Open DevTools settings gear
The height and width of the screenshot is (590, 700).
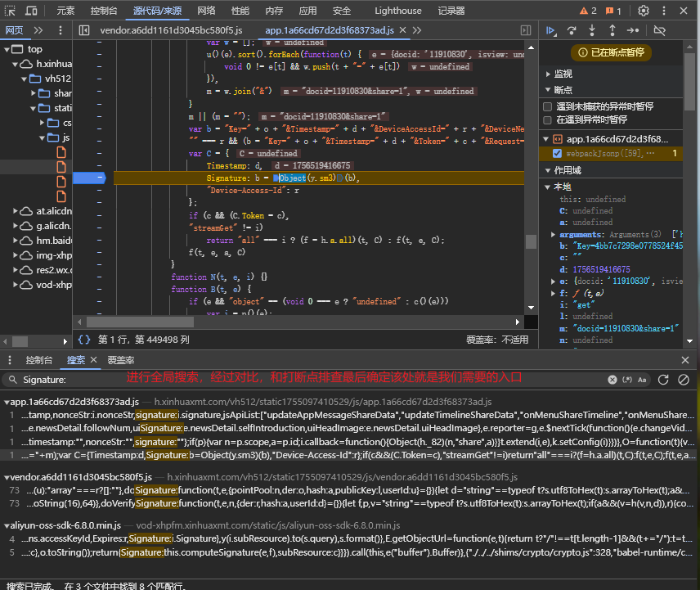coord(644,11)
